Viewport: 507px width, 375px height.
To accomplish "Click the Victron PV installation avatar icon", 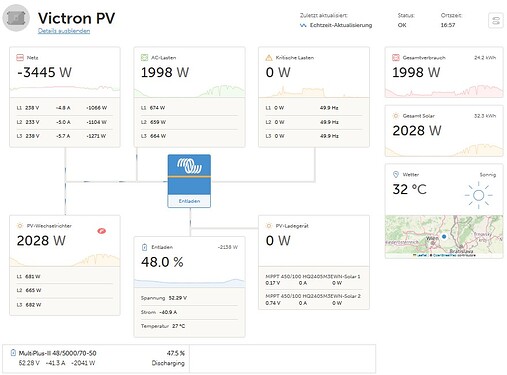I will click(16, 18).
